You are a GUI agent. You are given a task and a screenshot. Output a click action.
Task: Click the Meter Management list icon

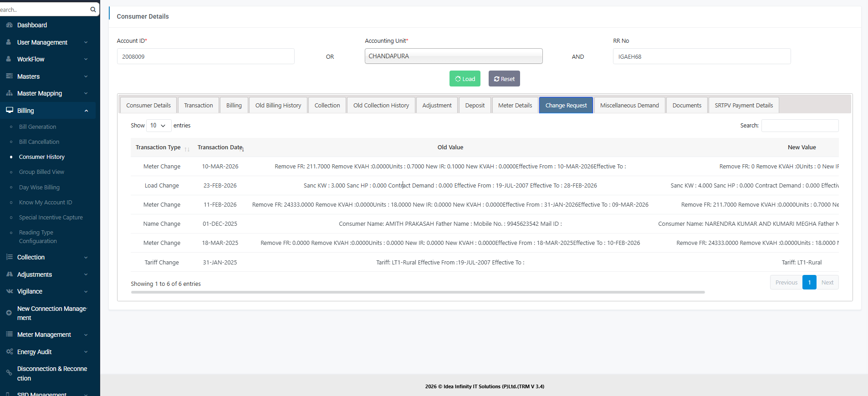coord(9,335)
